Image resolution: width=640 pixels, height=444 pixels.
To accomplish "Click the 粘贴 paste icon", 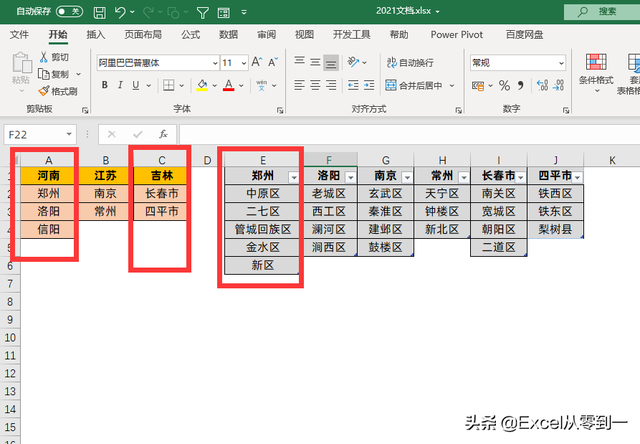I will (22, 63).
